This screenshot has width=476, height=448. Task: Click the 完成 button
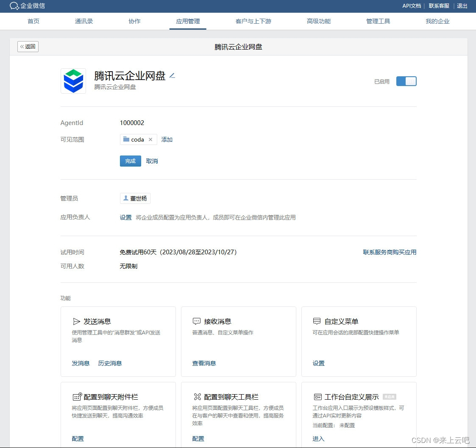point(131,161)
